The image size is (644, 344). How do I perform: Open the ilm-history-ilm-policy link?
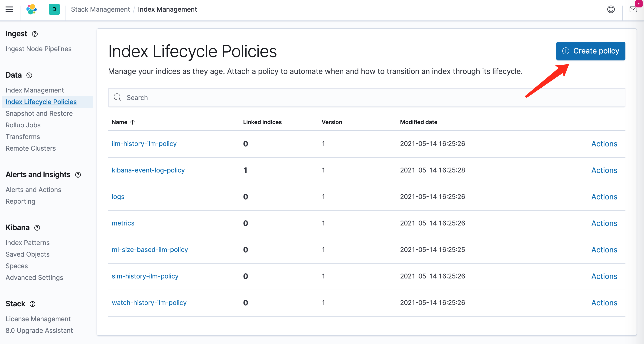[x=144, y=144]
